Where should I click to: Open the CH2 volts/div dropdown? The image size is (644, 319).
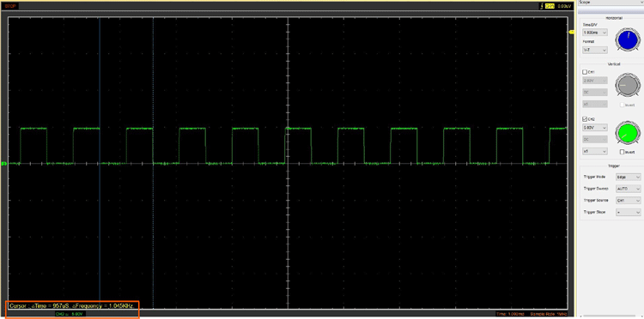595,128
